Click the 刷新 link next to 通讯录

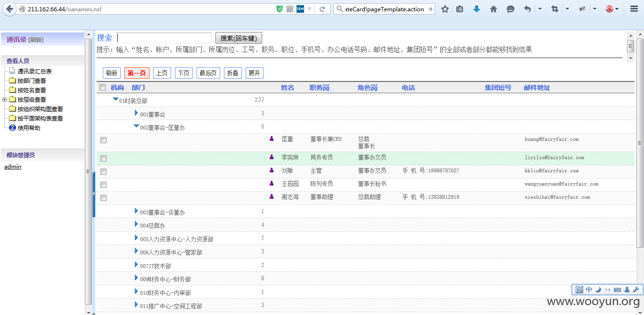click(36, 40)
